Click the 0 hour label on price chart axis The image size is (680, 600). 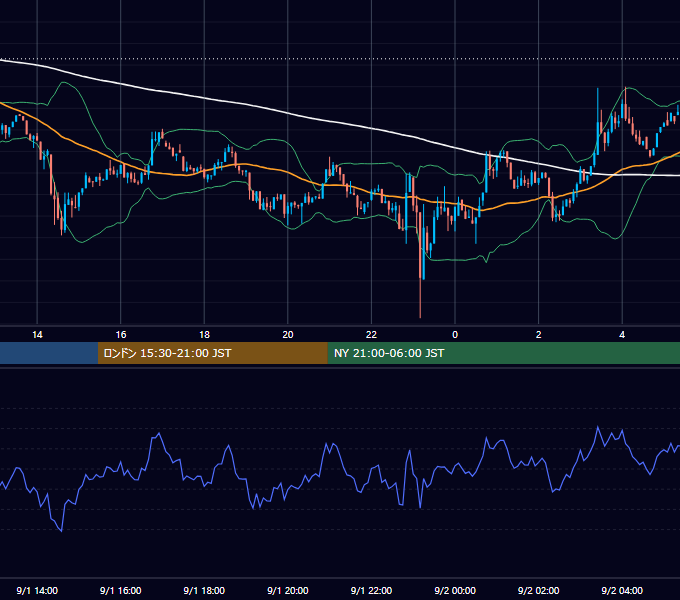455,335
